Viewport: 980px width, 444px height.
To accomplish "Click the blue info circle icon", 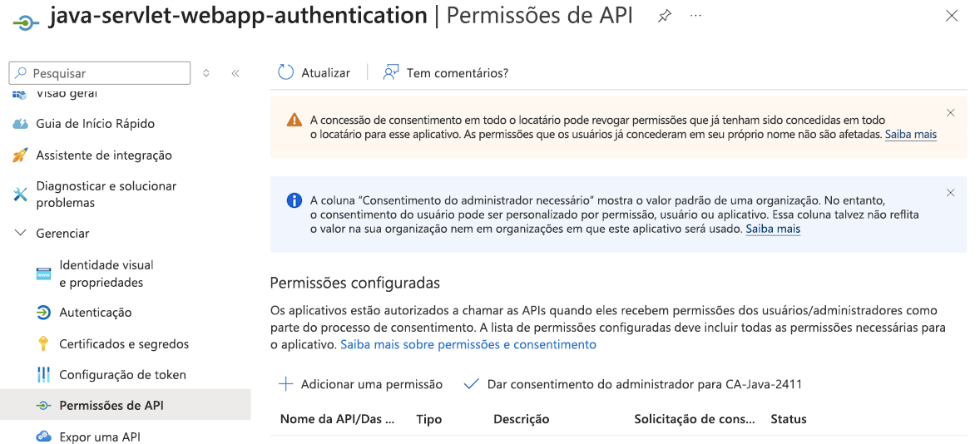I will click(294, 200).
